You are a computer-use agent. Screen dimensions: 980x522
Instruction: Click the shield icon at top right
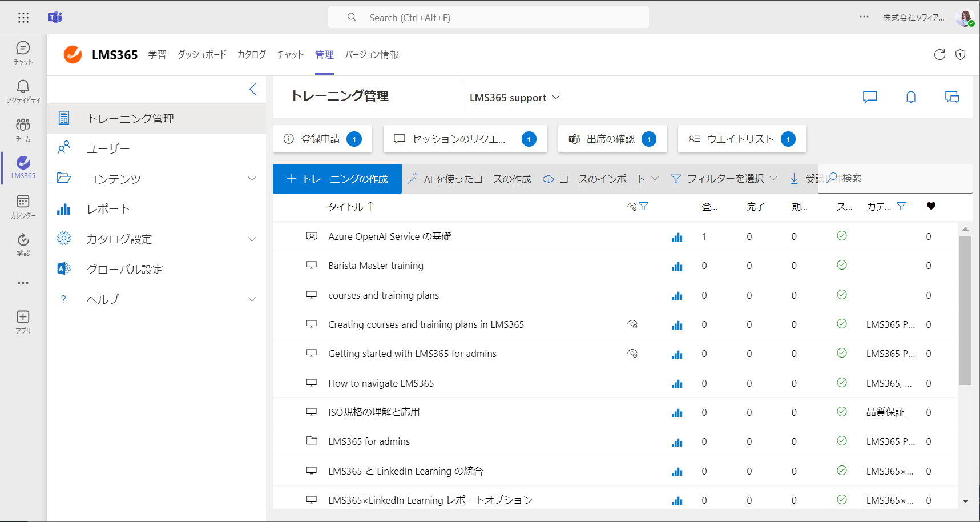click(961, 55)
